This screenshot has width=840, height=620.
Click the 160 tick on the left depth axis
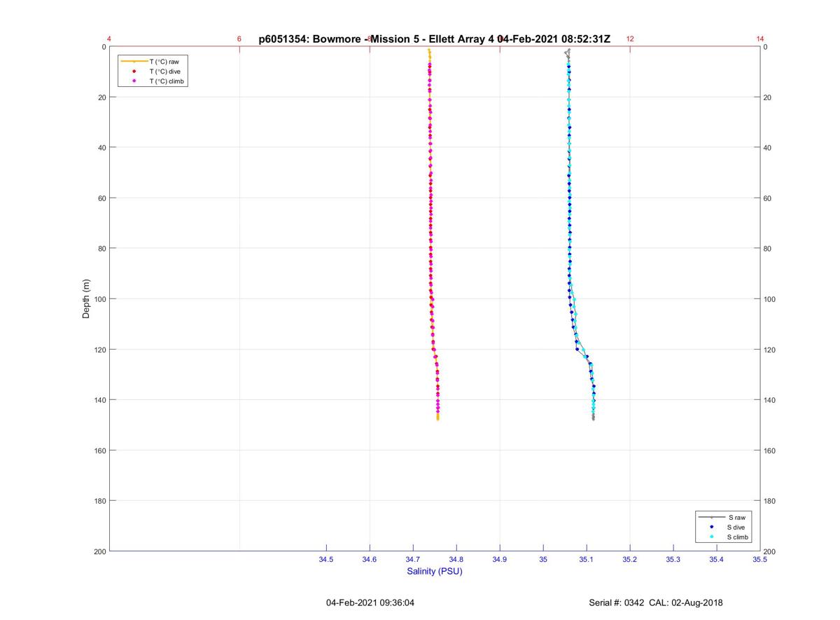click(99, 450)
